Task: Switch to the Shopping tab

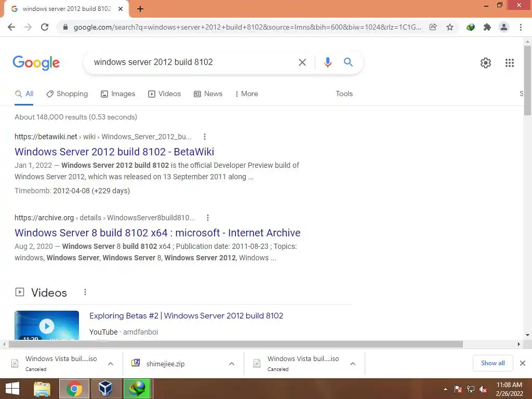Action: coord(67,94)
